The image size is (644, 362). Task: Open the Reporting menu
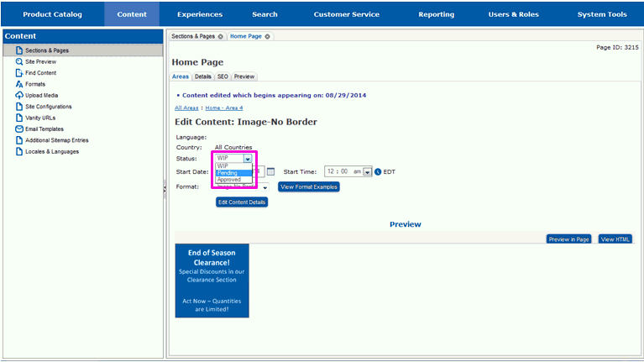click(x=436, y=14)
